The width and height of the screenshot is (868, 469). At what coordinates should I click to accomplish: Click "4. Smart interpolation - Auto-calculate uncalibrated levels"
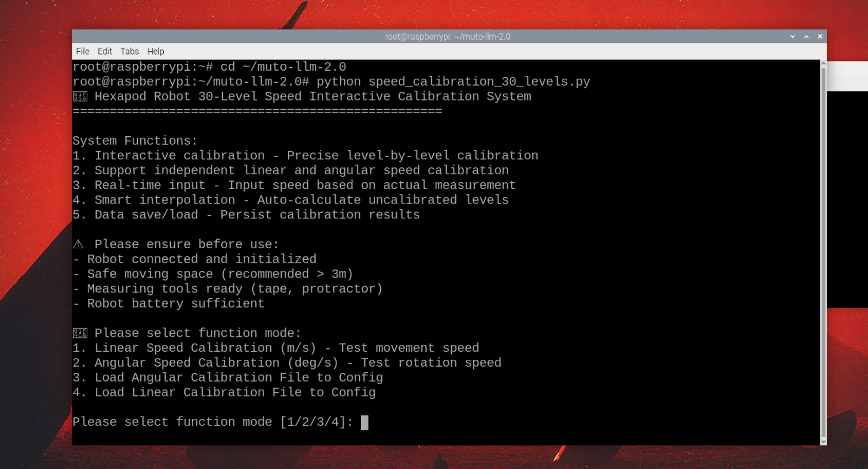pyautogui.click(x=291, y=200)
